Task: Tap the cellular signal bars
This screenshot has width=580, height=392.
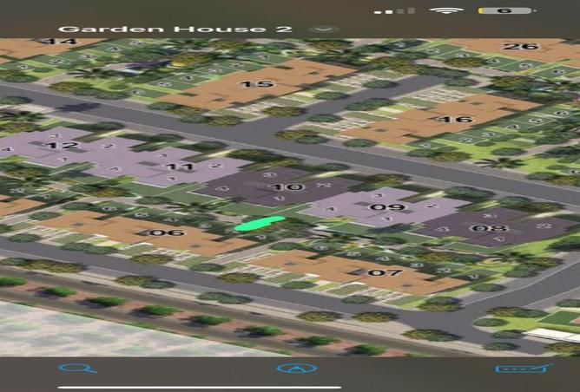Action: pyautogui.click(x=394, y=10)
